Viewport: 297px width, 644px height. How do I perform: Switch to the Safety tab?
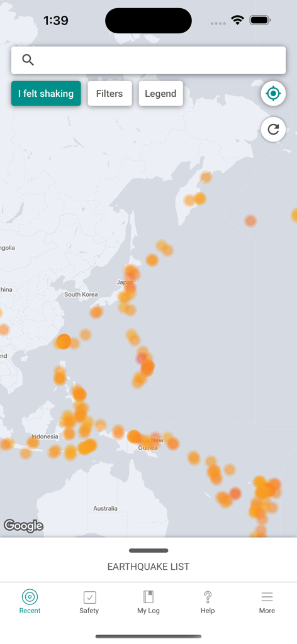click(89, 602)
